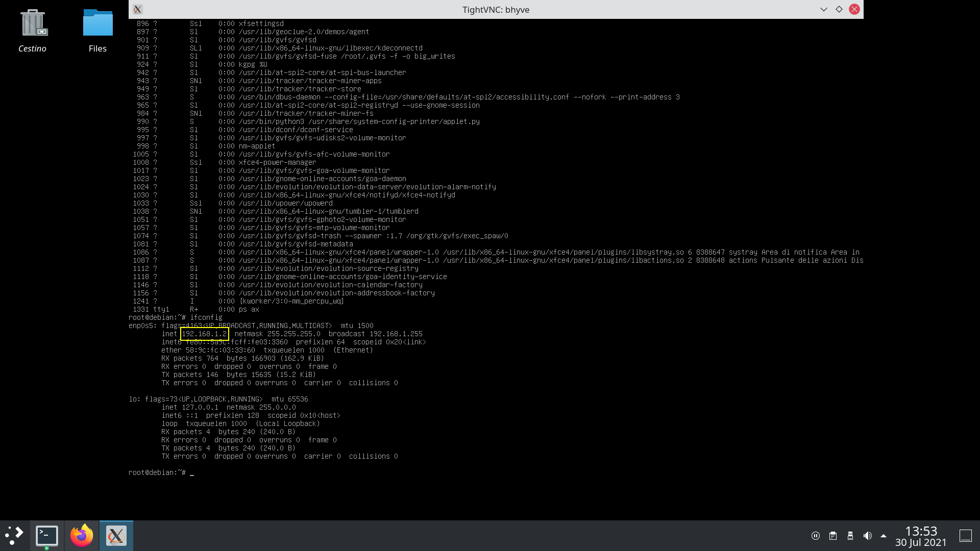
Task: Click the 'TX packets 146' line
Action: point(238,374)
